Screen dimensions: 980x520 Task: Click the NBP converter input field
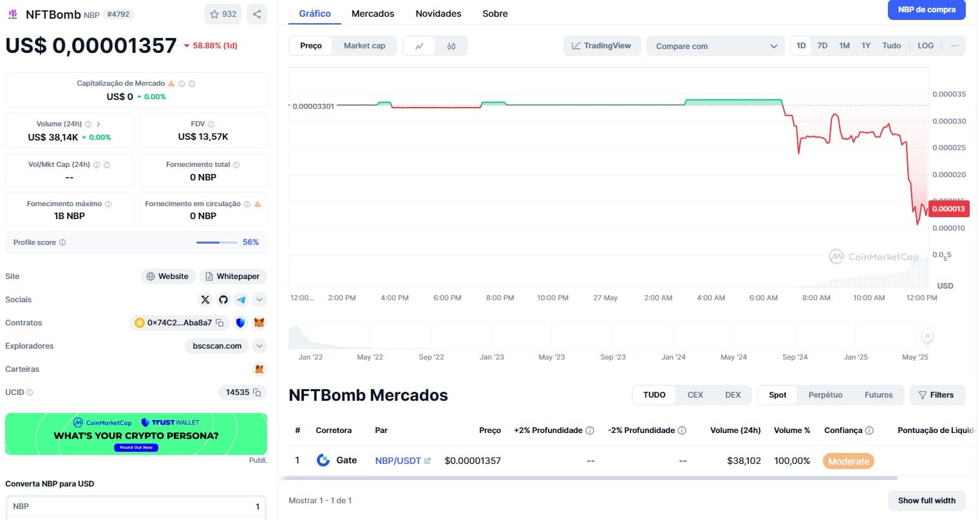click(136, 506)
